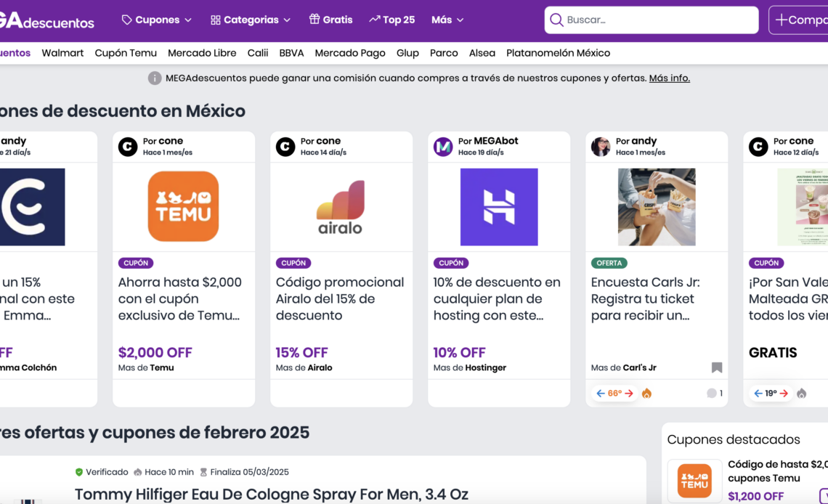This screenshot has width=828, height=504.
Task: Click the Mas de Carl's Jr link
Action: (624, 367)
